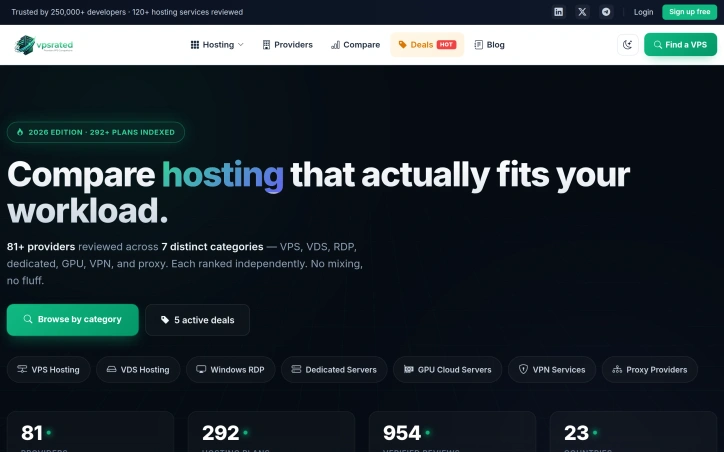Open the LinkedIn social icon
The image size is (724, 452).
tap(559, 12)
